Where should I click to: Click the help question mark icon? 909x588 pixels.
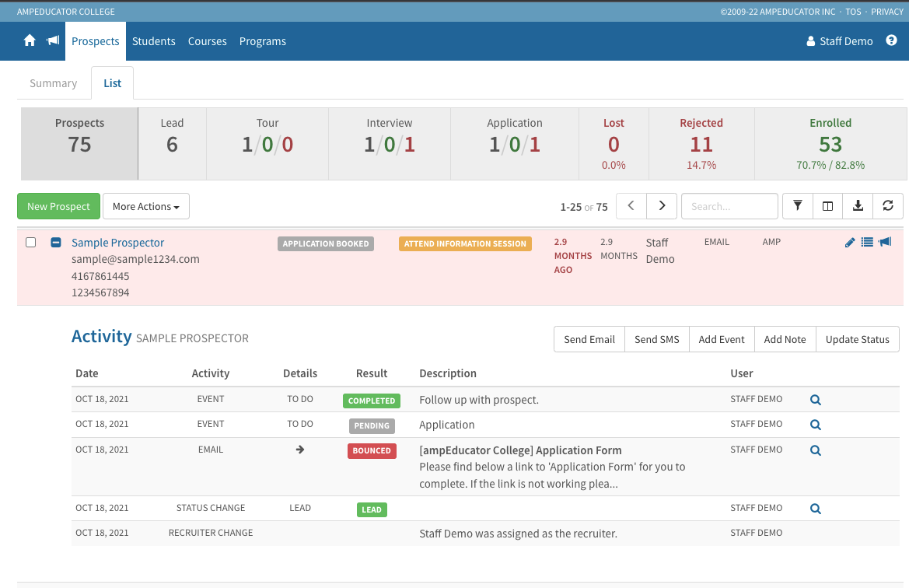(x=891, y=41)
